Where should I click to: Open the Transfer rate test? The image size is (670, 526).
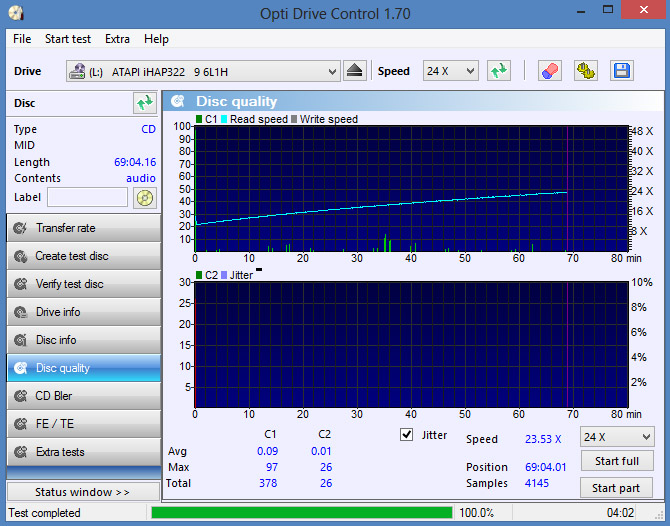point(84,228)
